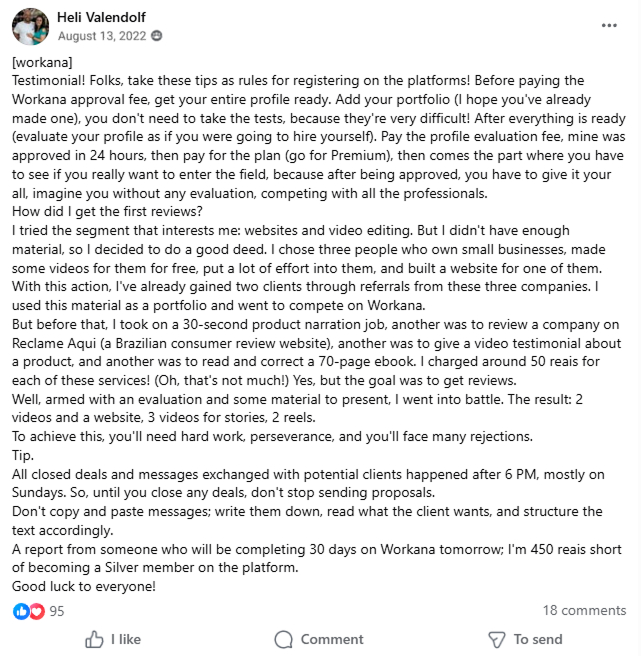
Task: Click the red heart reaction icon
Action: click(x=36, y=611)
